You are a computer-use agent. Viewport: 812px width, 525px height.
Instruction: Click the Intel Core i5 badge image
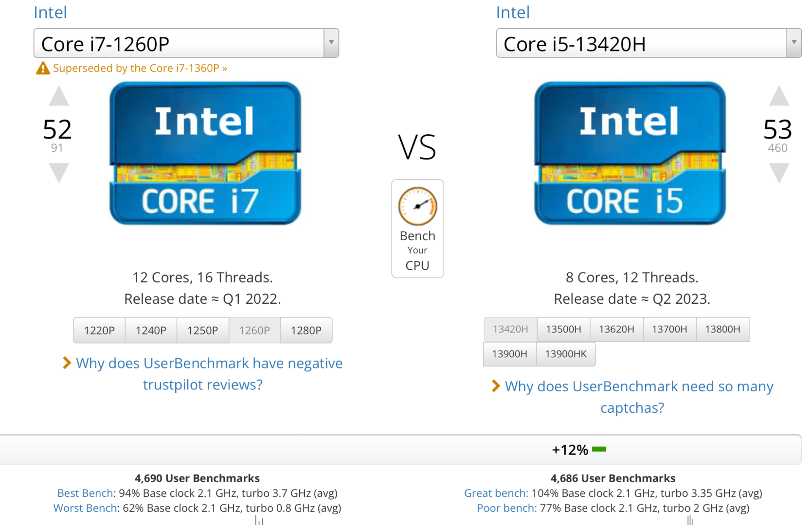tap(630, 153)
